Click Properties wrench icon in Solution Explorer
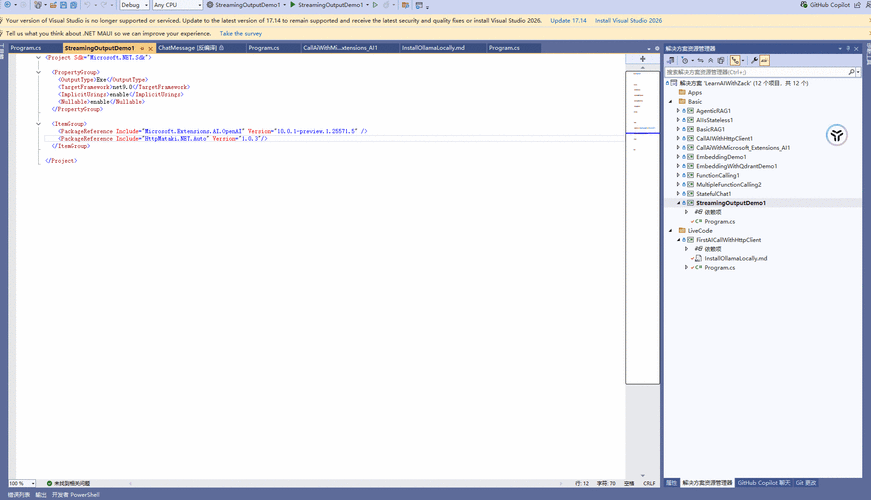871x500 pixels. point(754,60)
